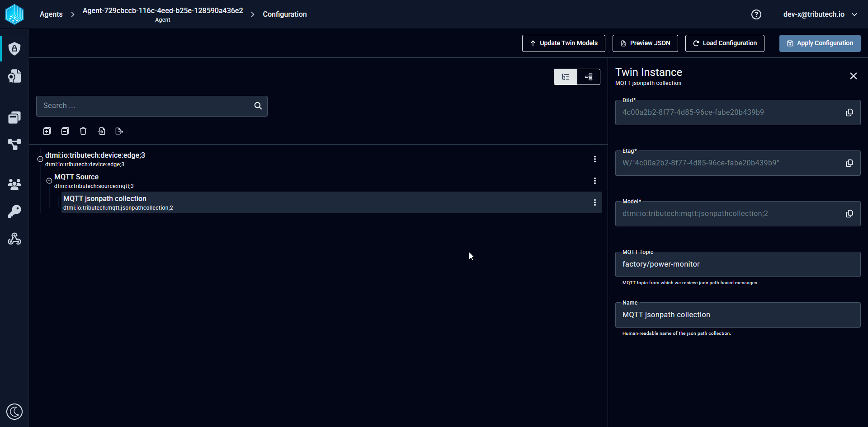The width and height of the screenshot is (868, 427).
Task: Select MQTT jsonpath collection tree row
Action: pyautogui.click(x=332, y=202)
